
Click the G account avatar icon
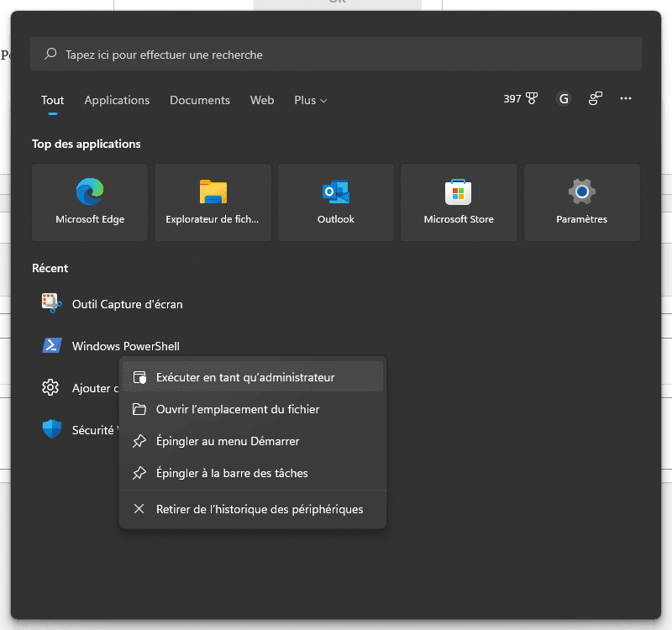point(564,99)
